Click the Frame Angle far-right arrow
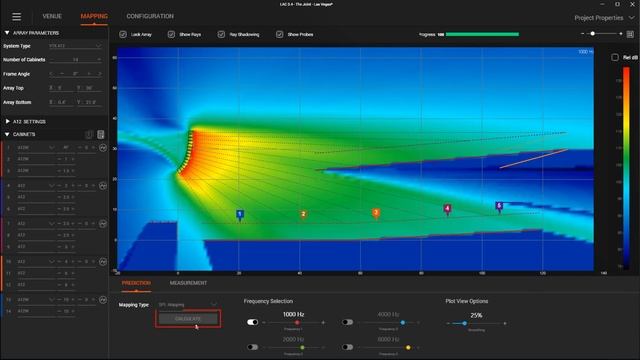 pyautogui.click(x=100, y=74)
